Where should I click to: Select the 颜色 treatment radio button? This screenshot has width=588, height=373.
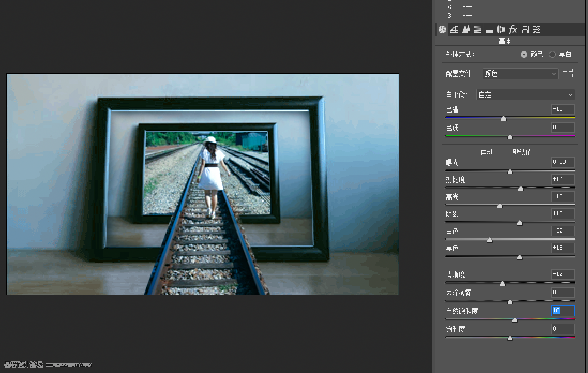click(524, 55)
